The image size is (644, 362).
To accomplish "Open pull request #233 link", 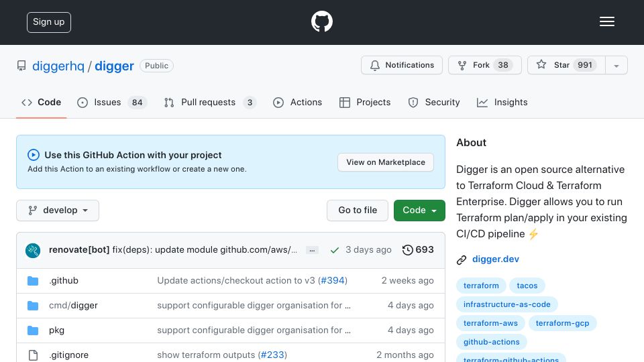I will tap(273, 355).
